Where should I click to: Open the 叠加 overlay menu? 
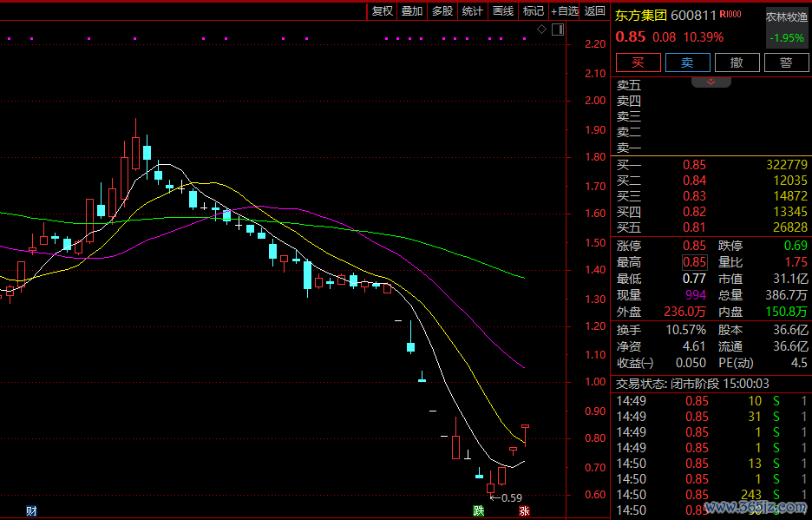pos(412,11)
